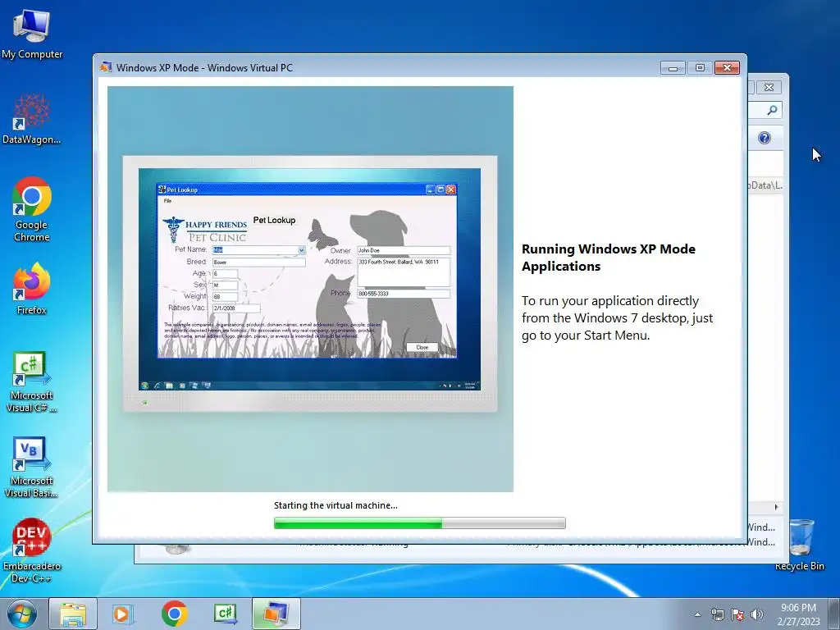Open Windows Explorer from the taskbar
Image resolution: width=840 pixels, height=630 pixels.
[x=73, y=614]
